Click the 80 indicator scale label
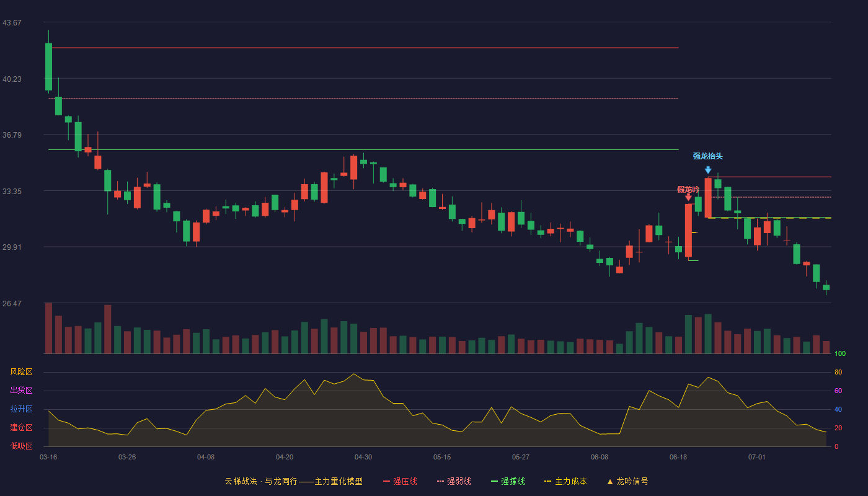 pyautogui.click(x=838, y=373)
